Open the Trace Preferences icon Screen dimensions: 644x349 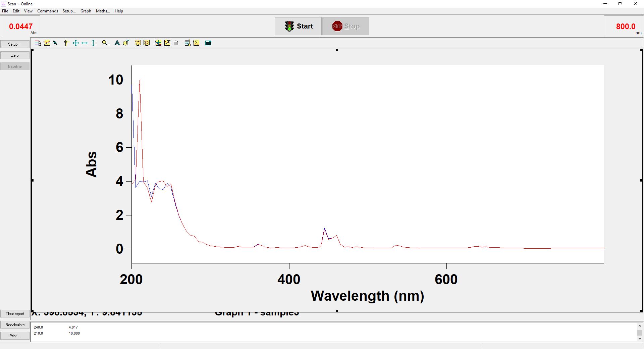[x=37, y=43]
